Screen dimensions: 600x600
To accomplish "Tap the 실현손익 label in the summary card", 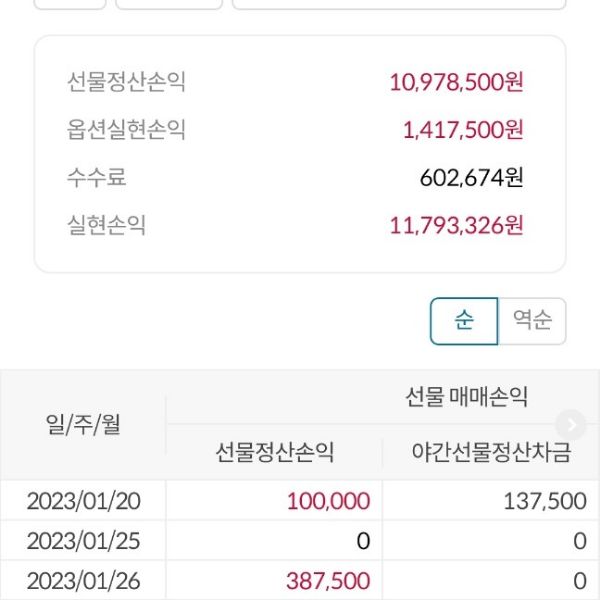I will click(x=107, y=226).
